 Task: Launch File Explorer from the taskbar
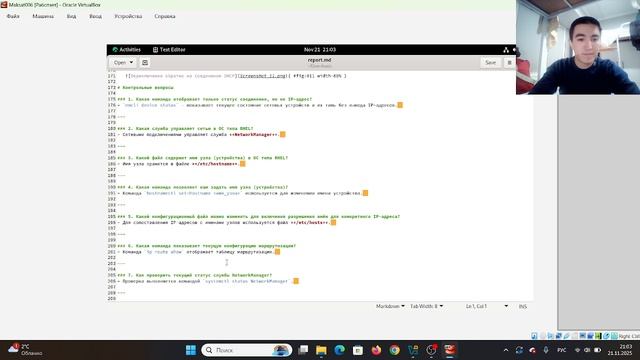321,350
